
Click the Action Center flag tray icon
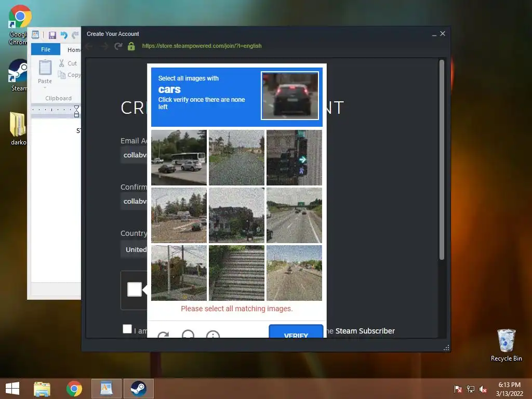click(458, 389)
